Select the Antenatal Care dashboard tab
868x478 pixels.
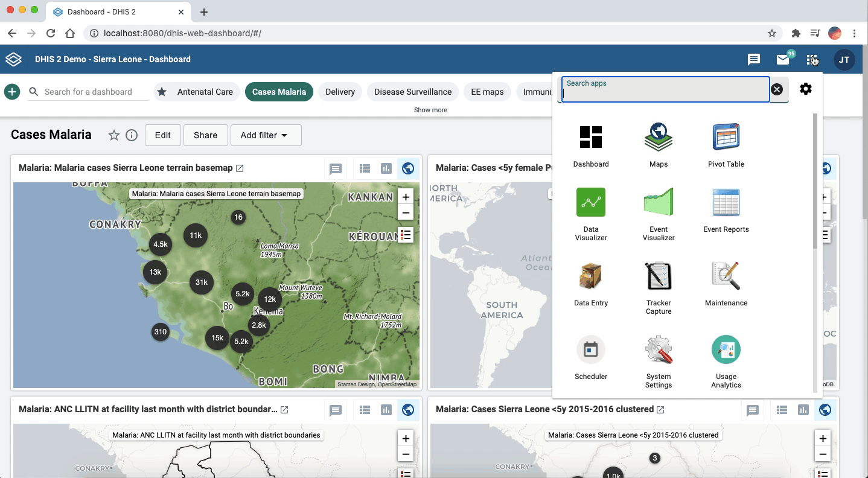click(x=205, y=92)
